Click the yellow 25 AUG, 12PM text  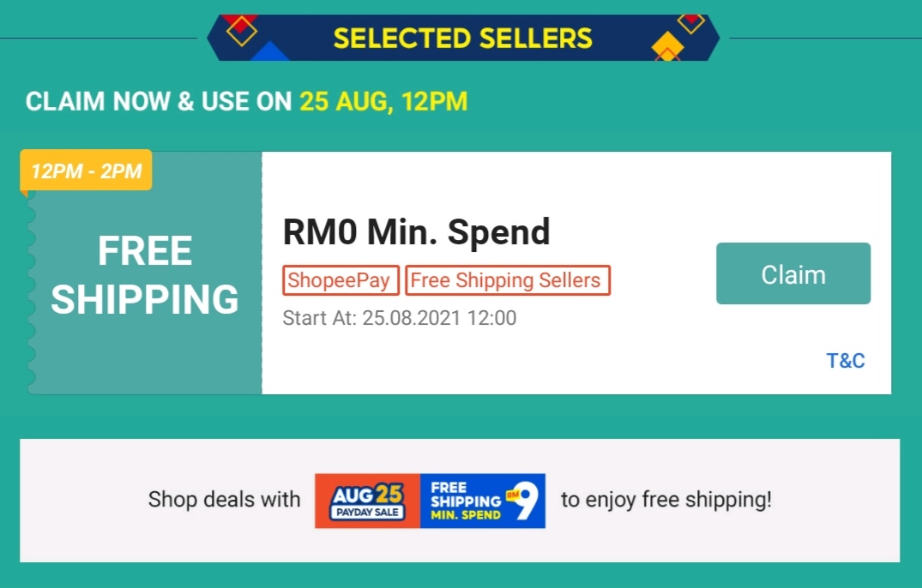tap(383, 102)
